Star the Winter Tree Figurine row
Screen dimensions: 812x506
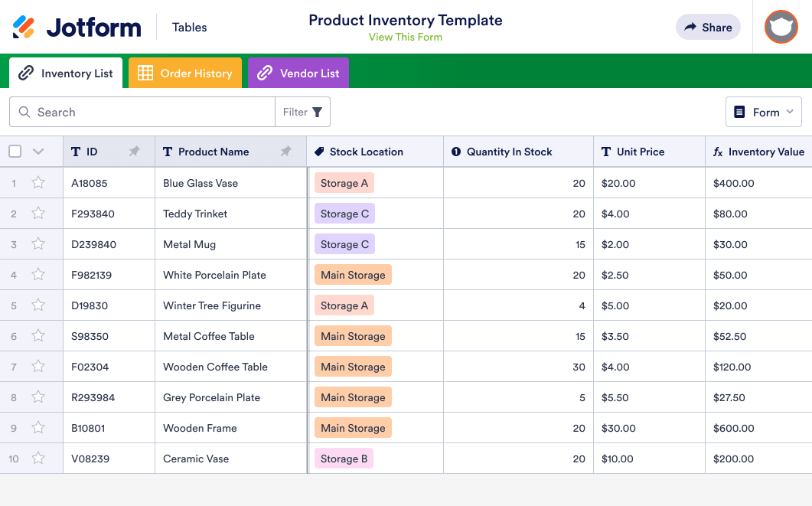pyautogui.click(x=38, y=305)
